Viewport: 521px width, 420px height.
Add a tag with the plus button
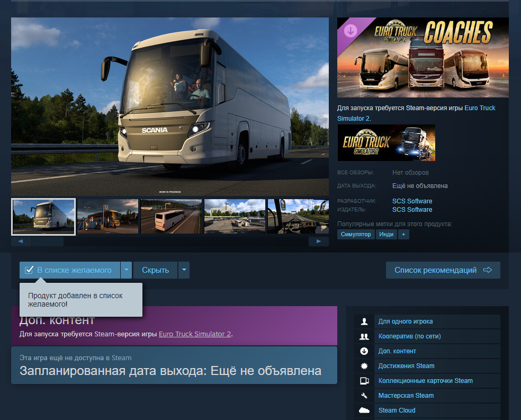pyautogui.click(x=403, y=234)
